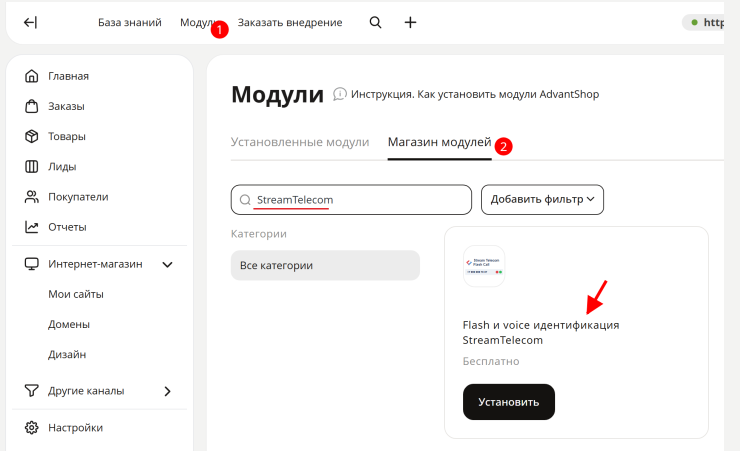
Task: Switch to Установленные модули tab
Action: [300, 142]
